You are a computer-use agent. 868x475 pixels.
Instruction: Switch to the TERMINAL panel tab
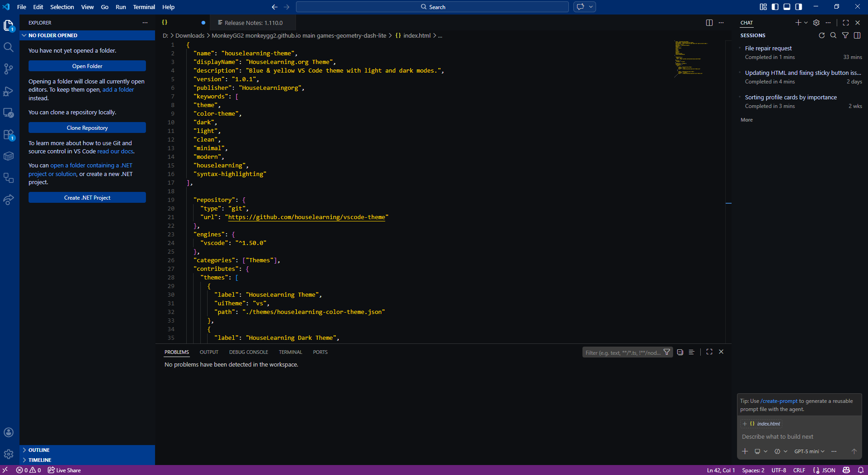(291, 352)
